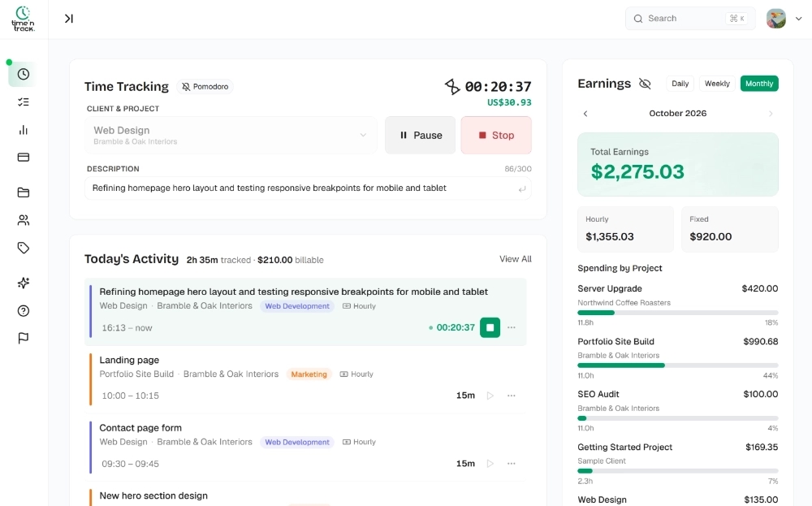The height and width of the screenshot is (506, 812).
Task: Click the timer mode icon beside 00:20:37
Action: pos(452,86)
